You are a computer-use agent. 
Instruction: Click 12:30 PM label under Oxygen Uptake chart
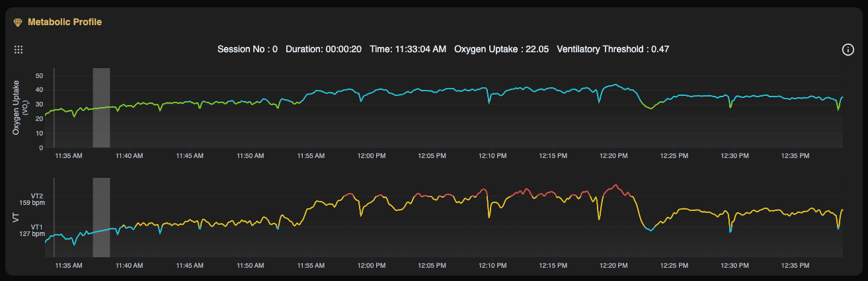click(x=734, y=156)
